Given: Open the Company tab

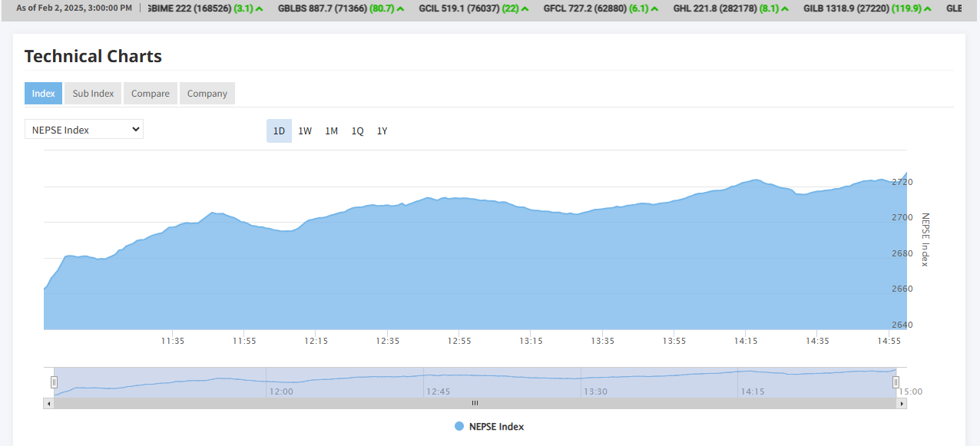Looking at the screenshot, I should [x=207, y=94].
